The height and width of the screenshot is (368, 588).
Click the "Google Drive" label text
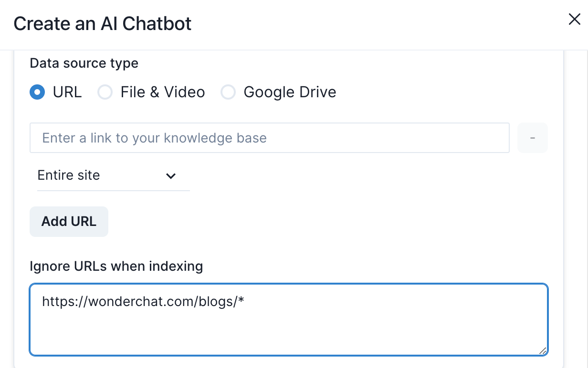tap(290, 92)
